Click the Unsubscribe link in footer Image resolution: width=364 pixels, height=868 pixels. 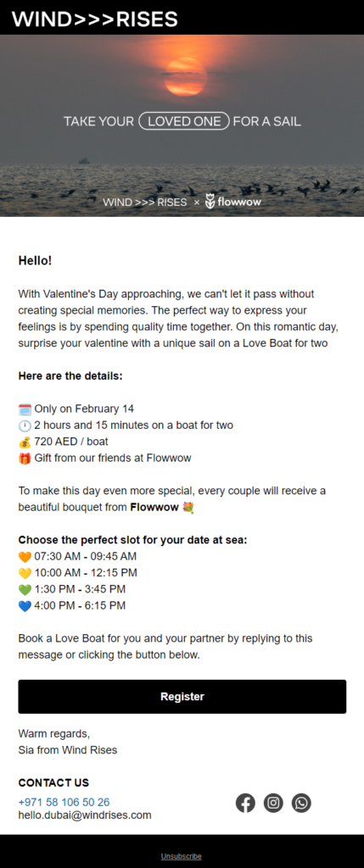point(182,856)
